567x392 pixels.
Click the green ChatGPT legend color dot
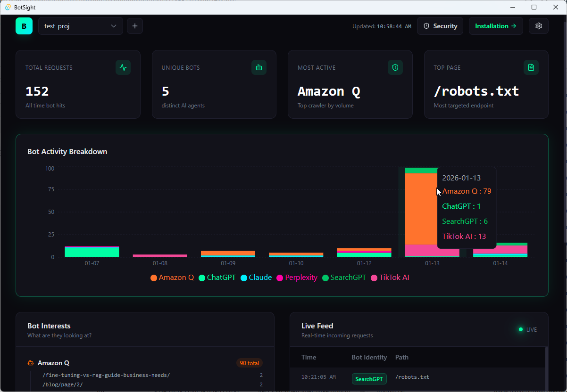tap(202, 278)
